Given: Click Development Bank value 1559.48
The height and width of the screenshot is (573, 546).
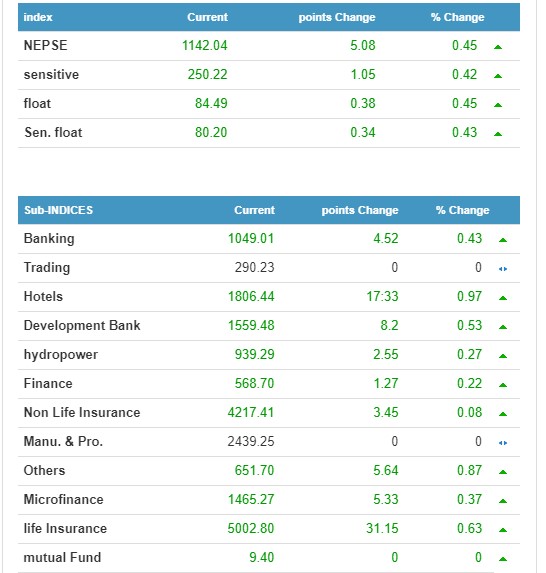Looking at the screenshot, I should 251,326.
